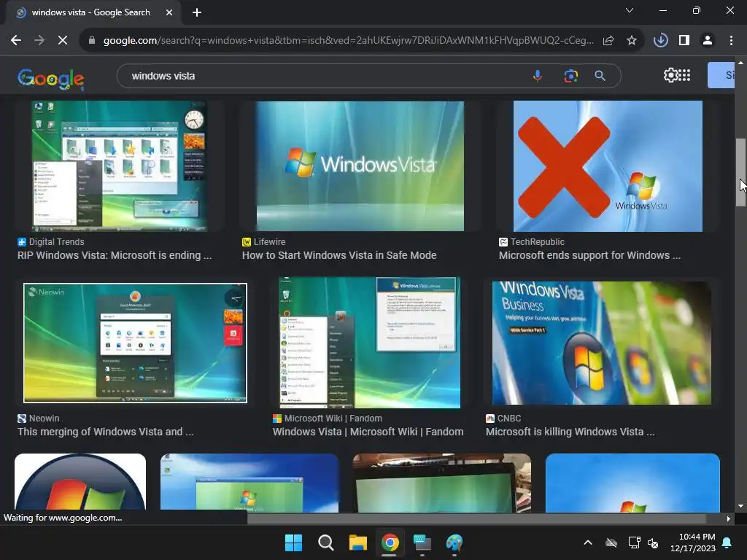Open taskbar Search

click(326, 542)
